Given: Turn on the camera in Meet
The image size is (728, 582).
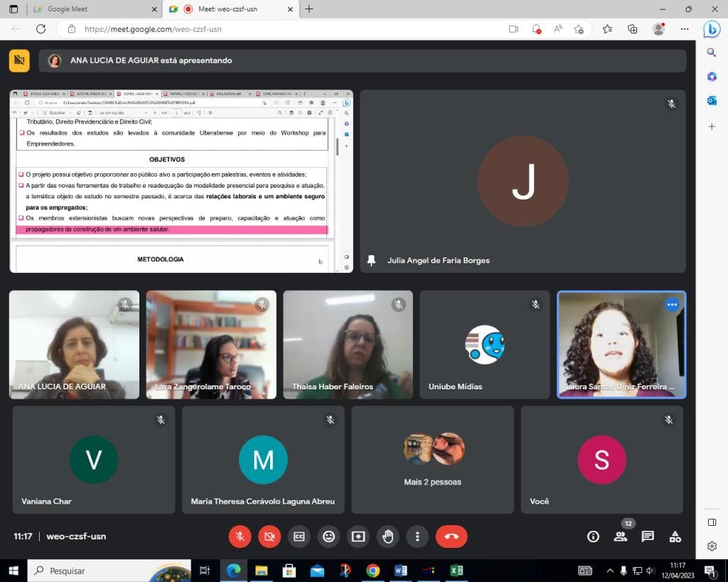Looking at the screenshot, I should click(269, 537).
